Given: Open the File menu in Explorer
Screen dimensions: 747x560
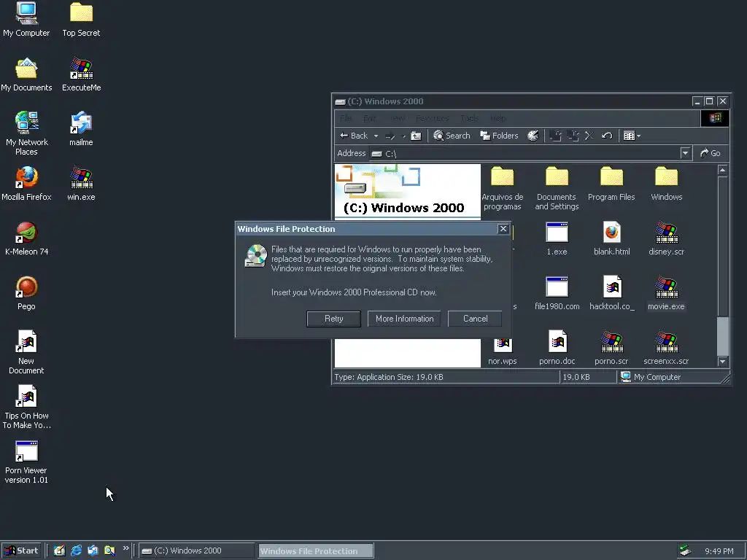Looking at the screenshot, I should tap(347, 118).
